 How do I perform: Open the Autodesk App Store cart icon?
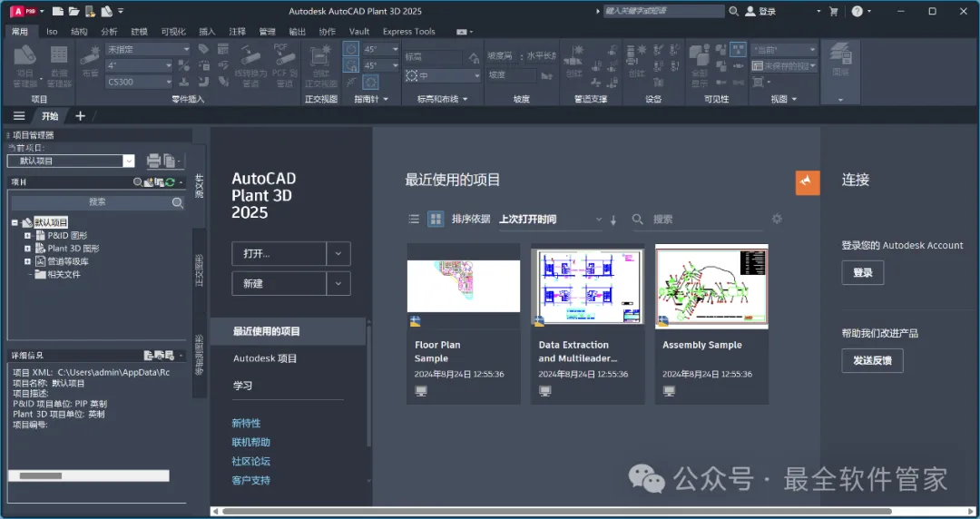(833, 11)
